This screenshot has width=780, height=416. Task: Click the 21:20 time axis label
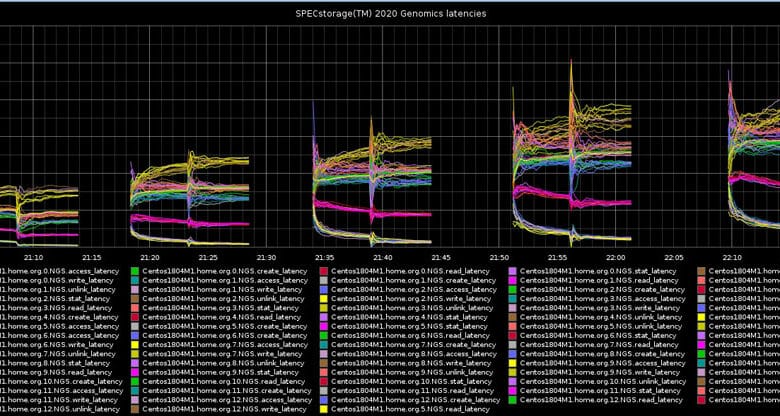(x=150, y=257)
